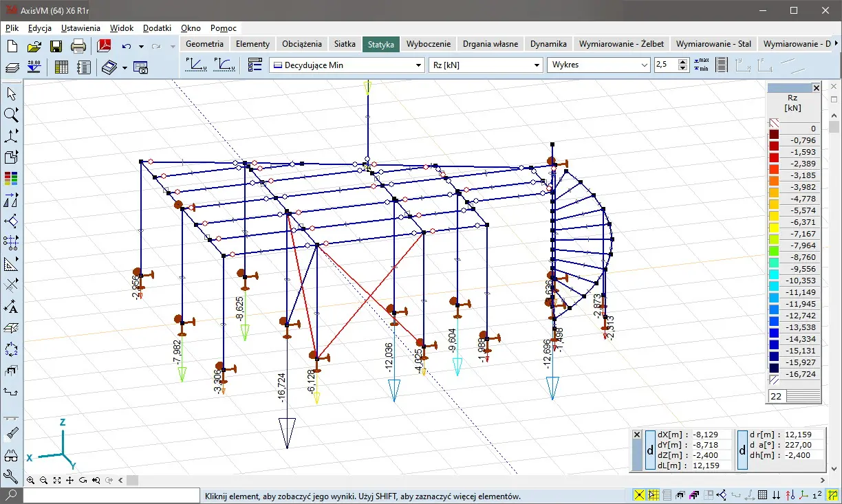Click the Save model floppy disk icon

tap(56, 46)
